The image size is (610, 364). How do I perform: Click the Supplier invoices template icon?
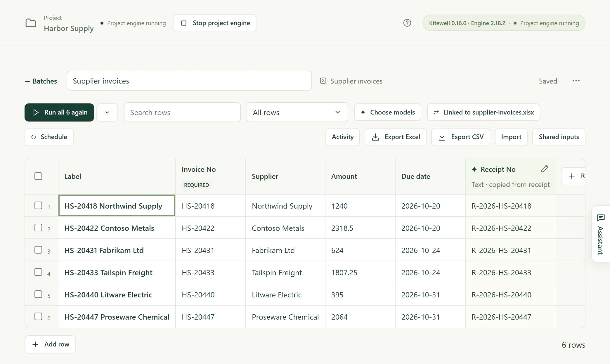pyautogui.click(x=323, y=81)
